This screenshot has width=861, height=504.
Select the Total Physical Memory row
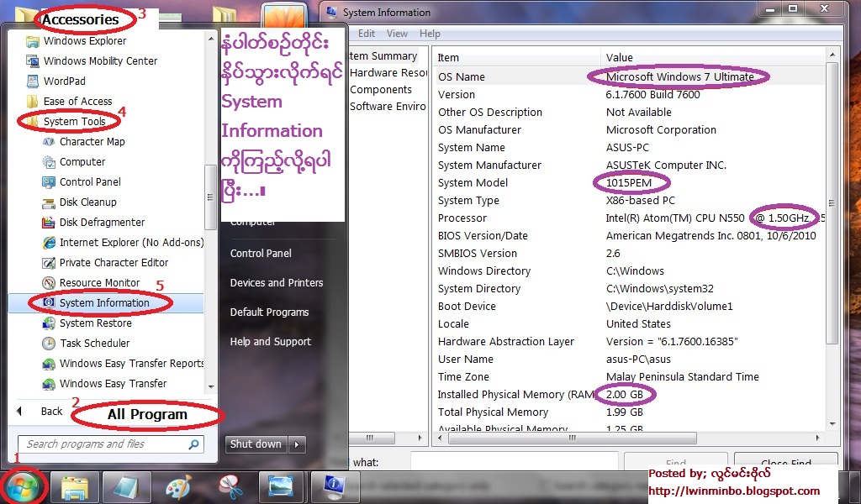[629, 412]
